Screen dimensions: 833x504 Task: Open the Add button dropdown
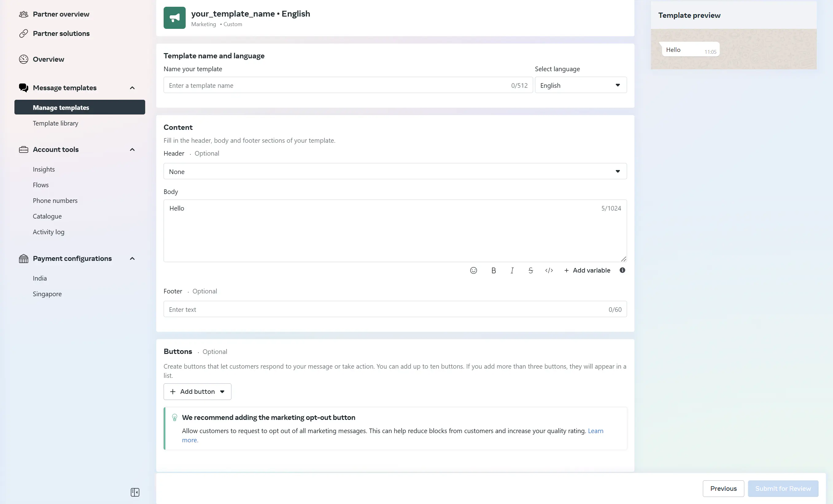point(197,391)
